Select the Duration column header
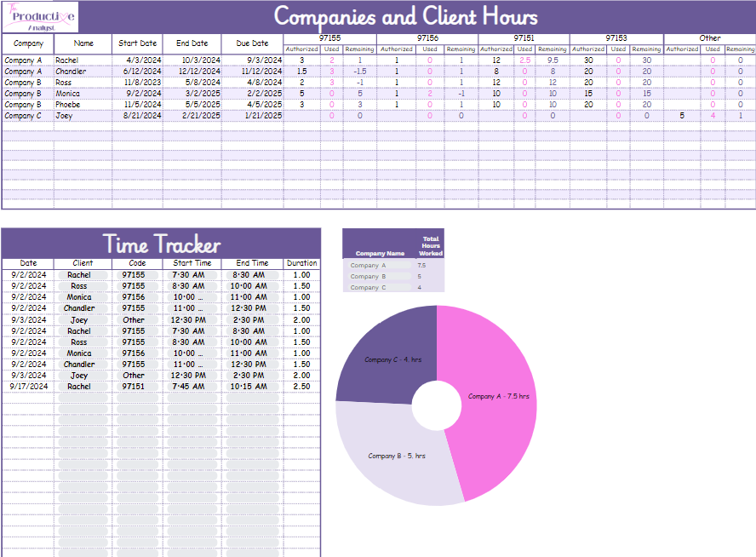 (x=301, y=263)
